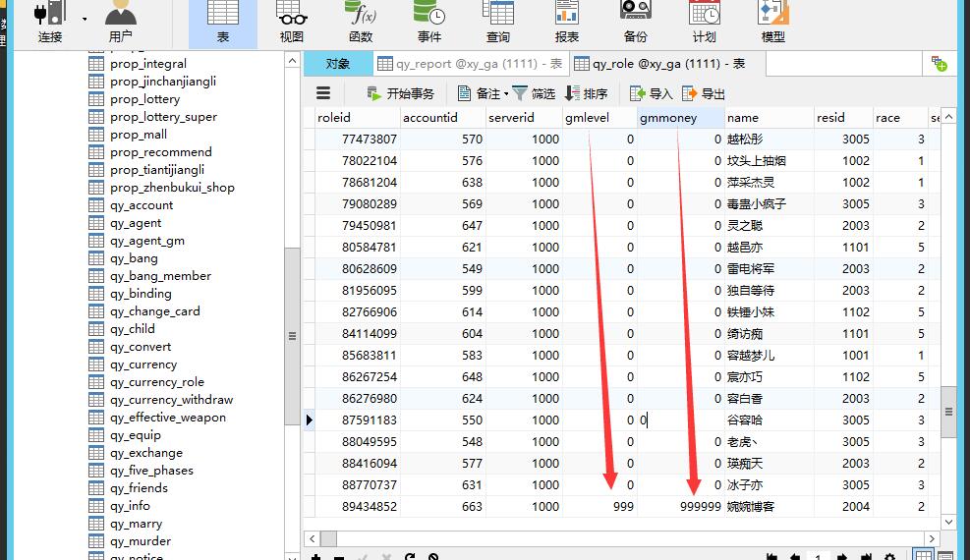Open the 函数 (Function) section
The height and width of the screenshot is (560, 970).
(x=361, y=23)
